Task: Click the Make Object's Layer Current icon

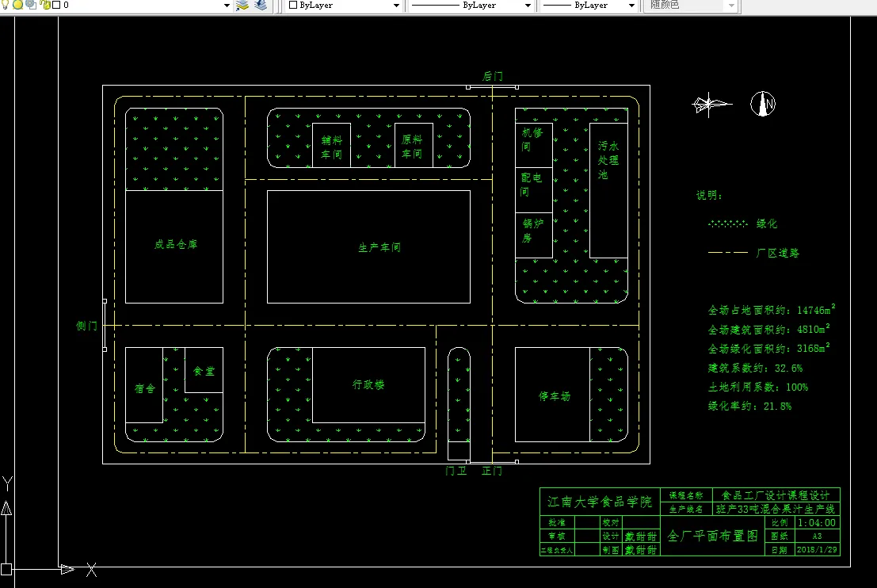Action: tap(242, 5)
